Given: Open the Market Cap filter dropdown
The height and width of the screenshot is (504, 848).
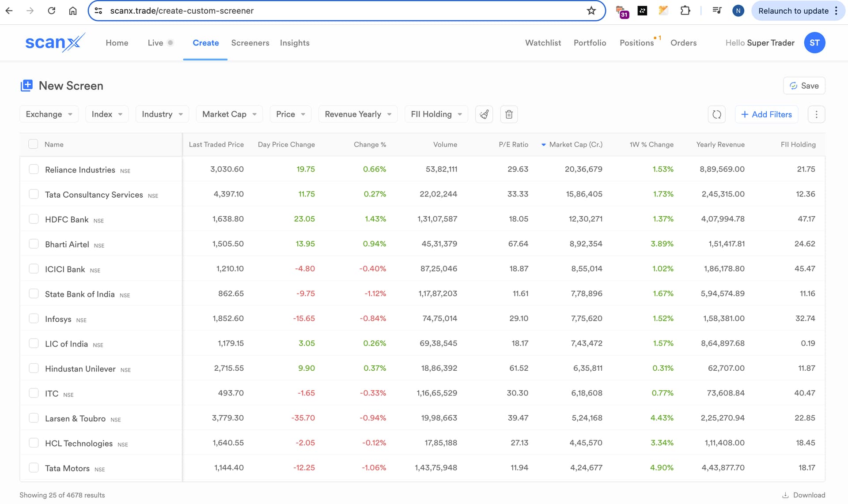Looking at the screenshot, I should 229,114.
